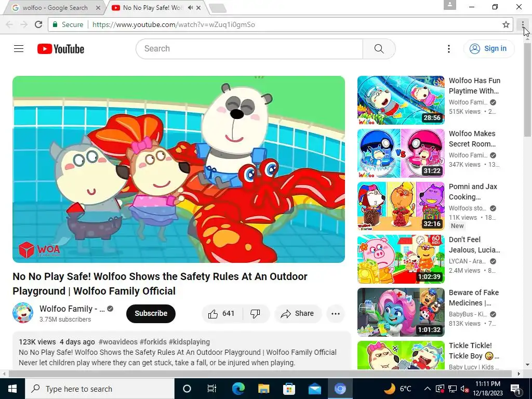
Task: Switch to wolfoo - Google Search tab
Action: click(54, 7)
